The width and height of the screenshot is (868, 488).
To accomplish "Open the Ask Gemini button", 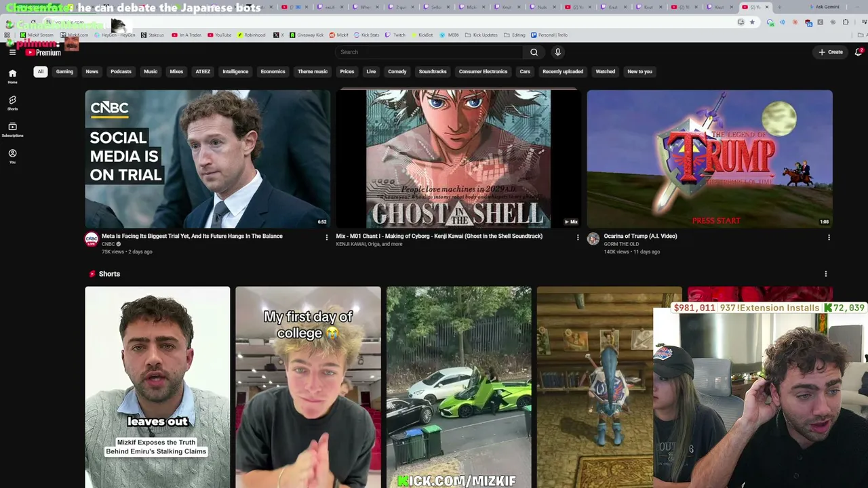I will (x=826, y=7).
